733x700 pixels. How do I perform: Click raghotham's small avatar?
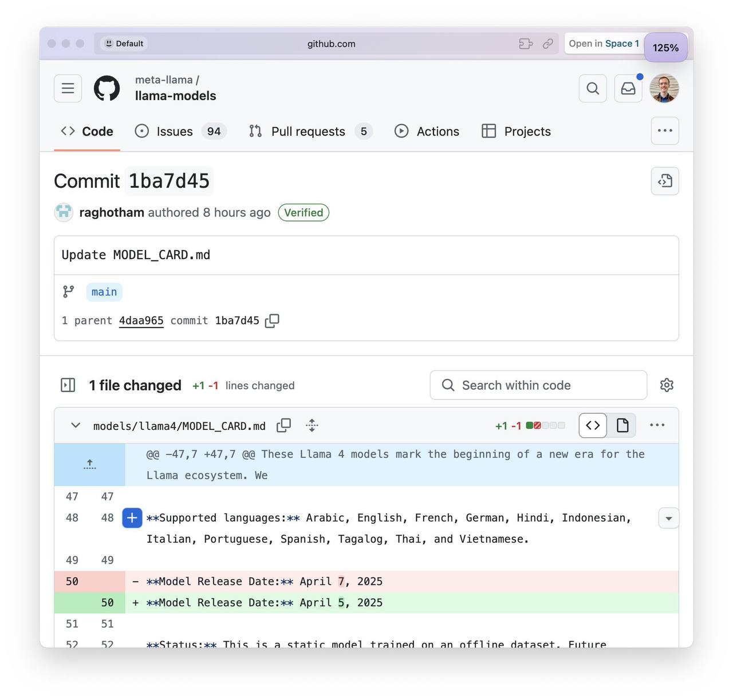[64, 212]
